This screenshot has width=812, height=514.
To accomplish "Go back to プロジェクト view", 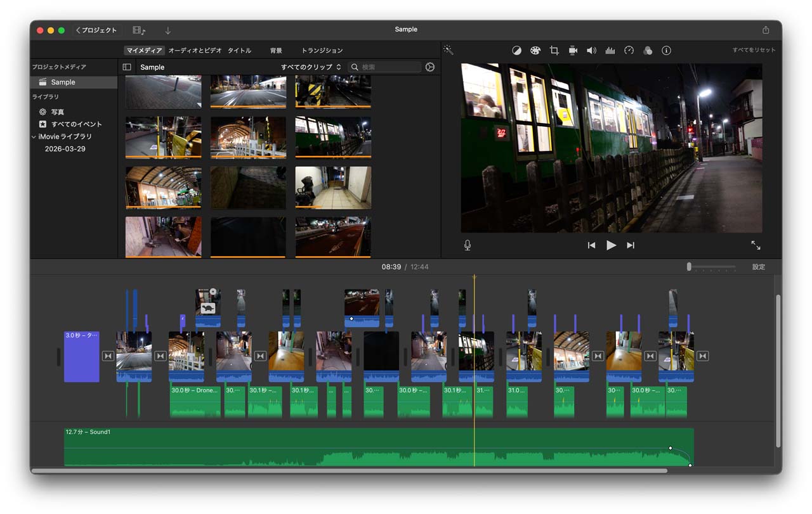I will click(x=96, y=30).
